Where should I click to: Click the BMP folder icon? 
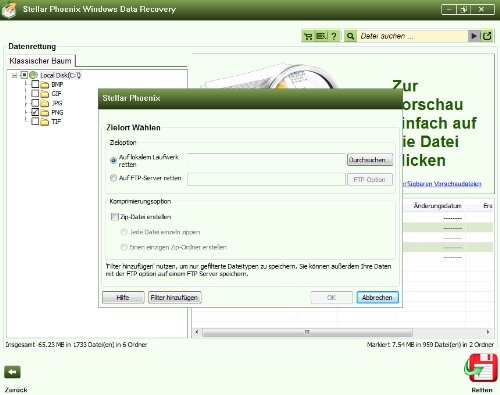pos(45,85)
